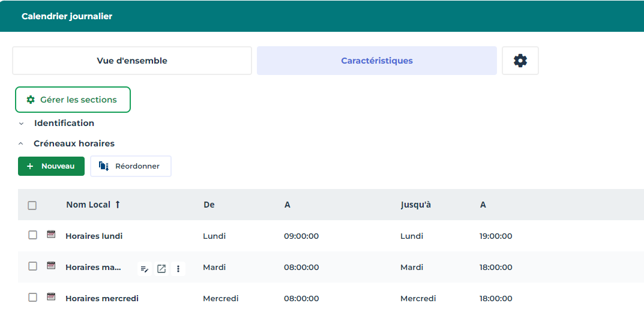
Task: Open the Horaires lundi record link
Action: 94,236
